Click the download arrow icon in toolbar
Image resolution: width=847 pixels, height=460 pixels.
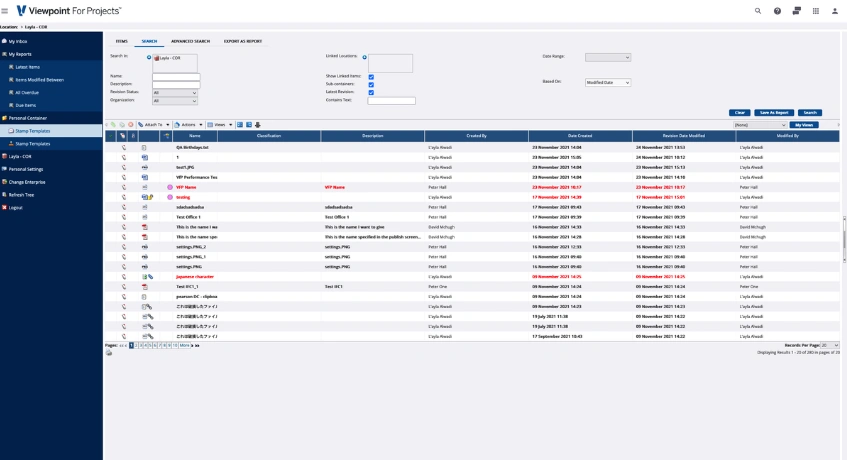(x=257, y=124)
